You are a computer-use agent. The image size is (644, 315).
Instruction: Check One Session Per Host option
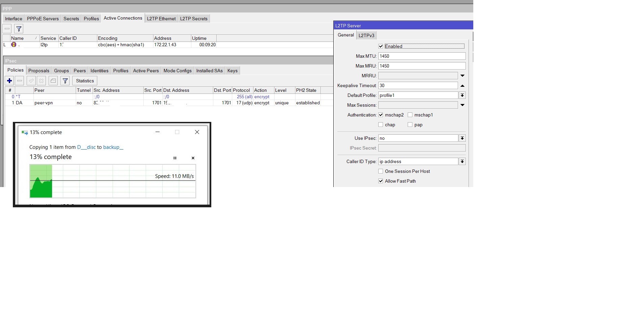point(381,171)
